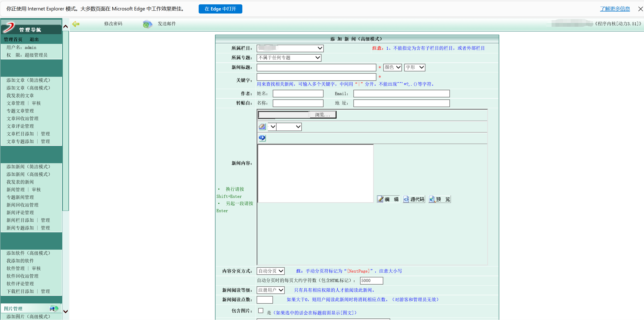The width and height of the screenshot is (644, 320).
Task: Click the blue help bubble icon in editor
Action: [262, 138]
